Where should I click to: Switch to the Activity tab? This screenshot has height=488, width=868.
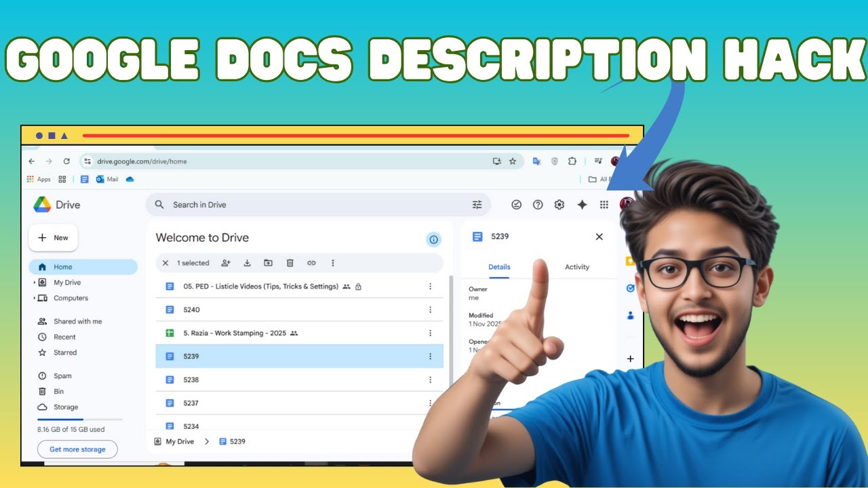click(577, 267)
